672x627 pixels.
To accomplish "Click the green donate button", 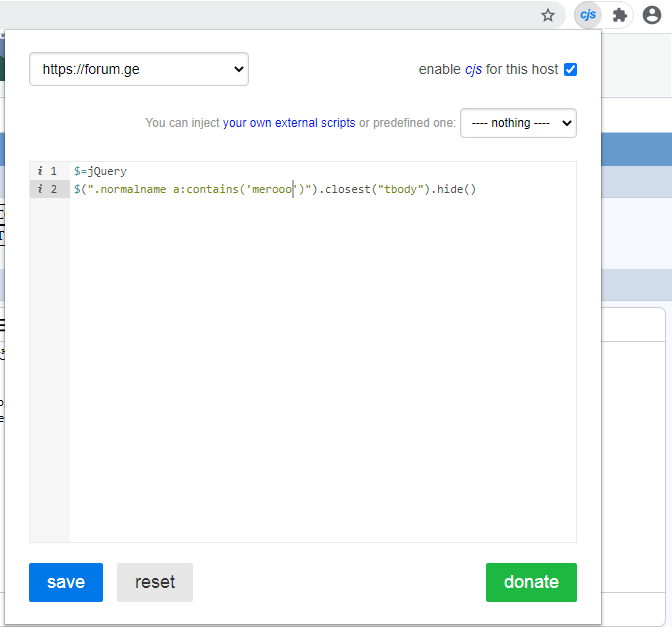I will [x=531, y=582].
